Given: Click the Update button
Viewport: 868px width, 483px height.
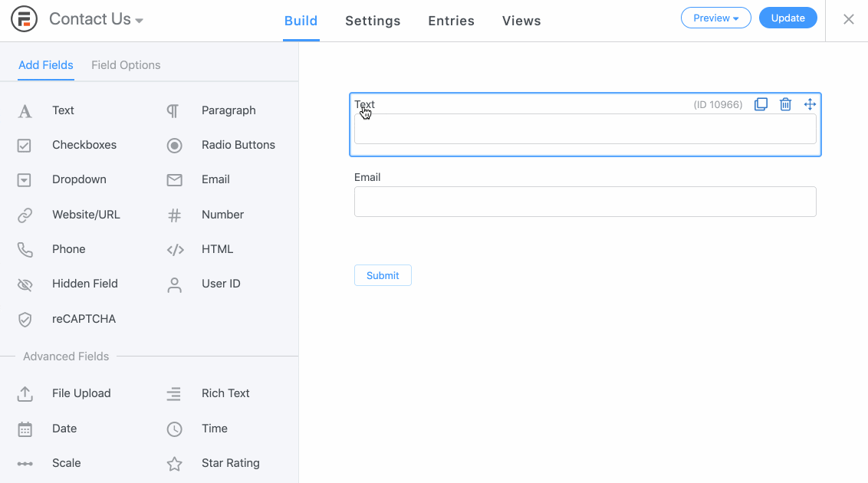Looking at the screenshot, I should point(787,18).
